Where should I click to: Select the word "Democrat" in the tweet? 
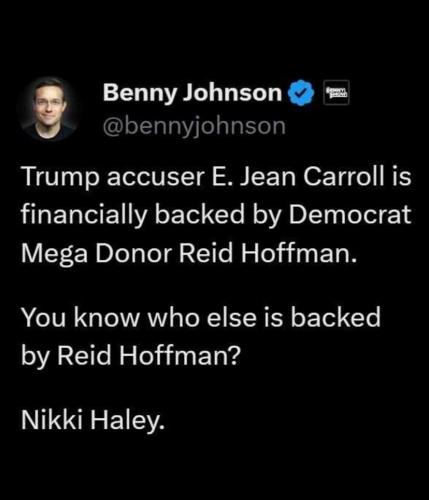[x=350, y=214]
